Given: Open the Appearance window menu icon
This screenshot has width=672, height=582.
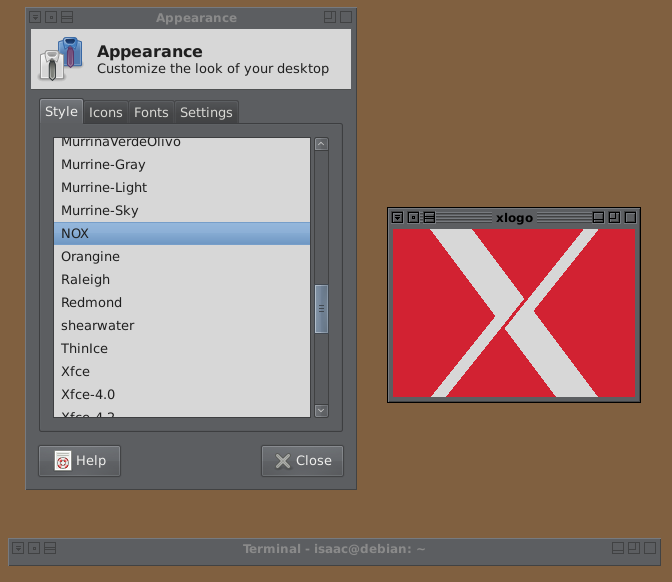Looking at the screenshot, I should (35, 17).
